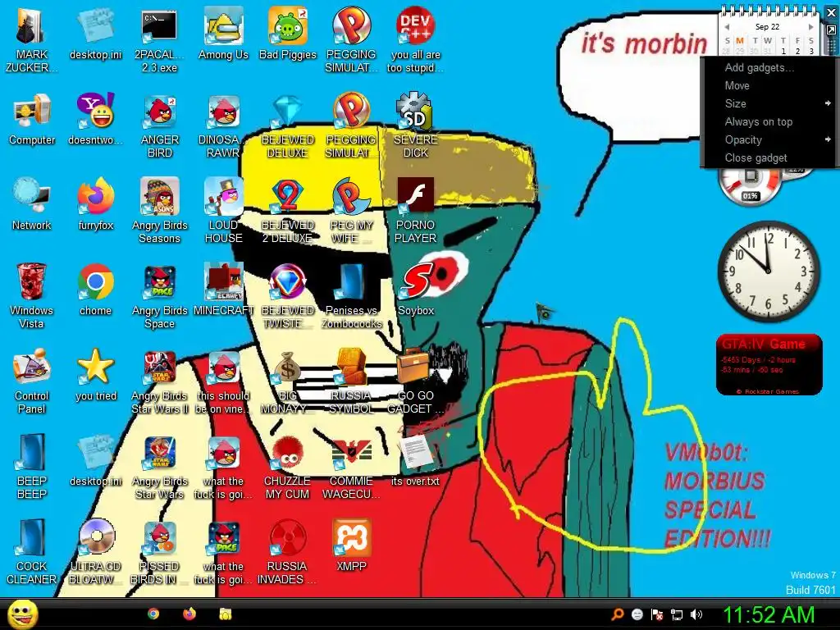Expand the 'Size' submenu
Screen dimensions: 840x630
[x=769, y=104]
